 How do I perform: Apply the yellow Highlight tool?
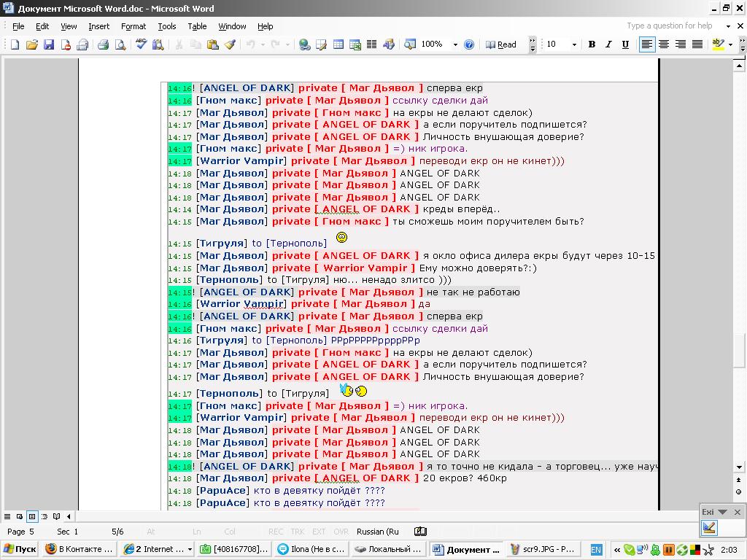point(718,44)
